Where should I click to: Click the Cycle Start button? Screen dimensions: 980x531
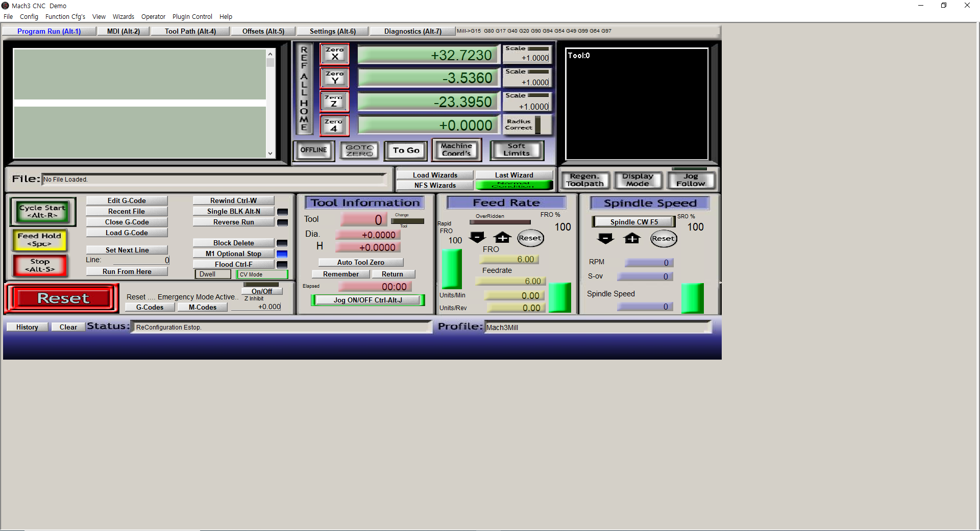point(42,212)
